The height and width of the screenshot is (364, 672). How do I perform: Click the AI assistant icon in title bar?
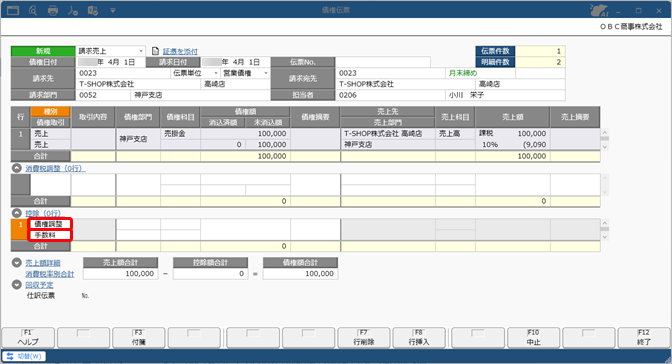[x=599, y=10]
